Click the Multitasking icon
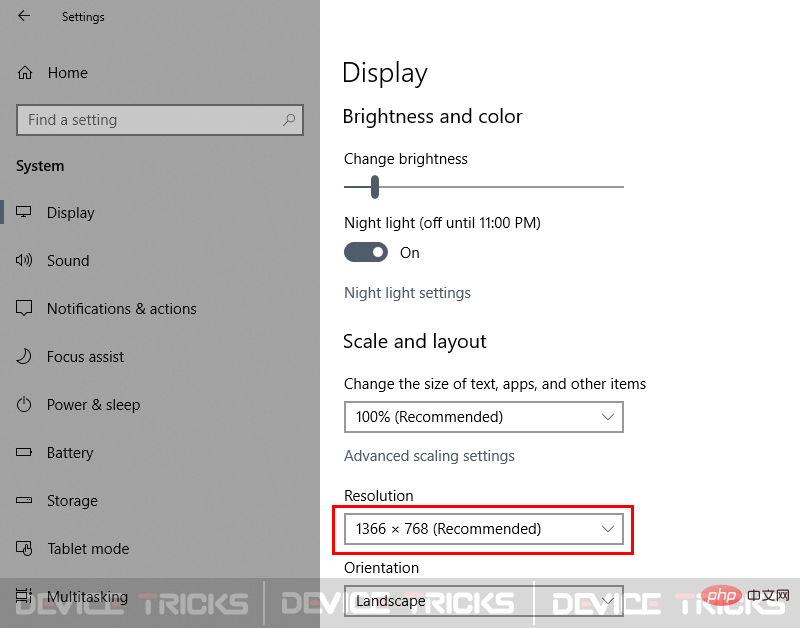This screenshot has height=628, width=800. pos(23,595)
